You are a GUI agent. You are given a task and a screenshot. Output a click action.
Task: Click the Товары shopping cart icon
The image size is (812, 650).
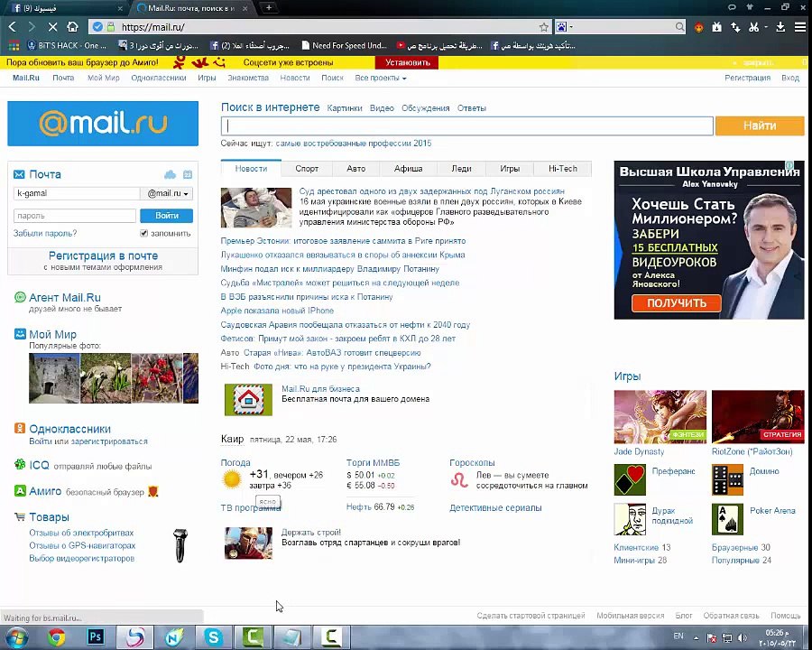pos(20,516)
